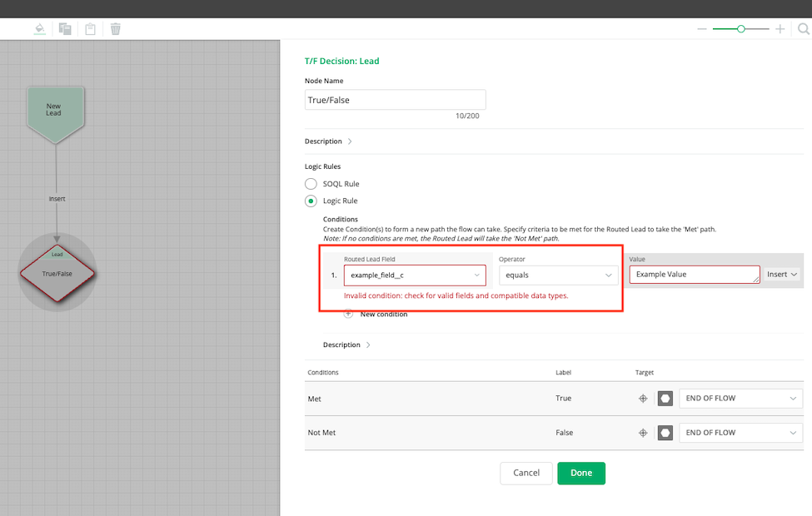The image size is (812, 516).
Task: Choose the SOQL Rule radio option
Action: pyautogui.click(x=311, y=184)
